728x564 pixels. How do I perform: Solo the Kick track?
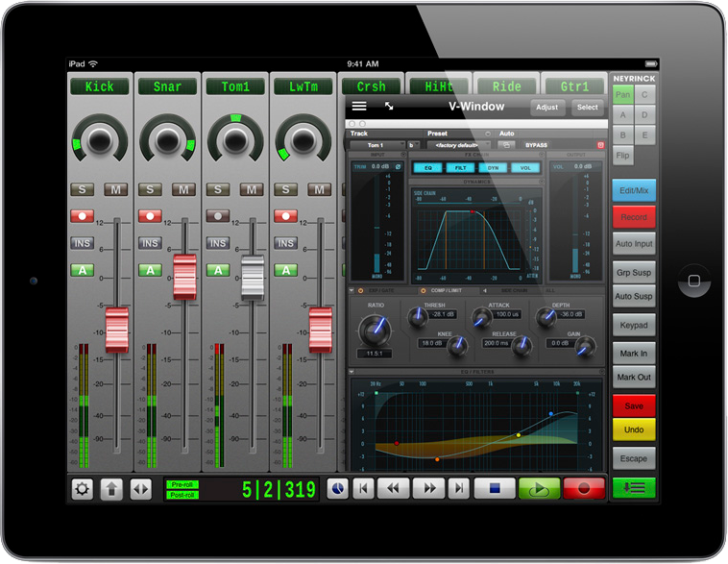[x=83, y=189]
